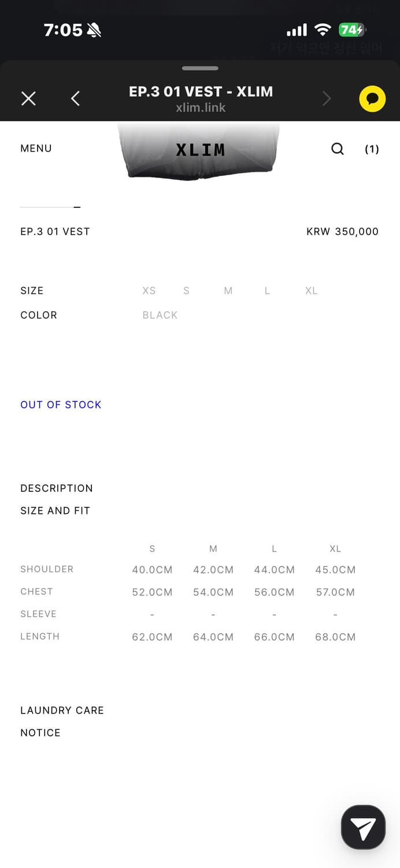
Task: Tap the OUT OF STOCK link
Action: point(61,405)
